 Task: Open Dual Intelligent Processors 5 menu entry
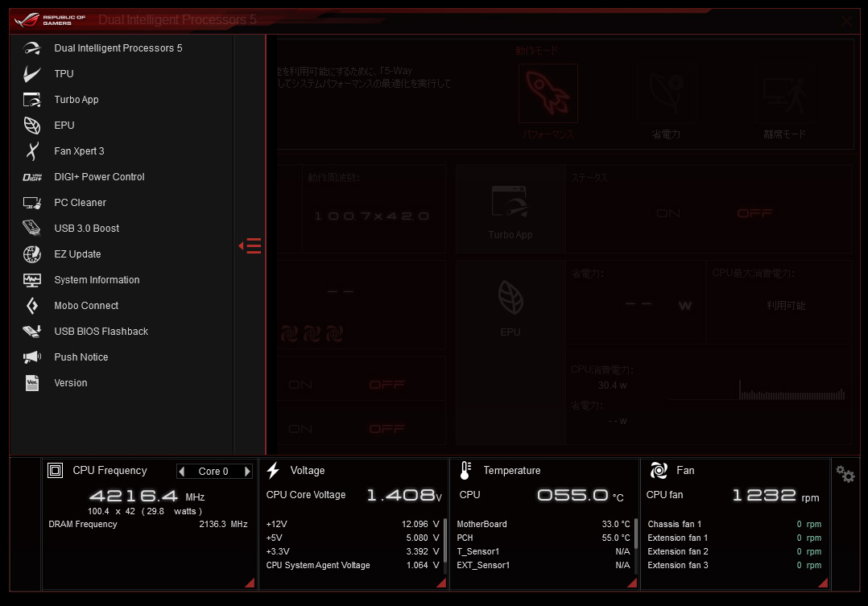click(x=118, y=48)
